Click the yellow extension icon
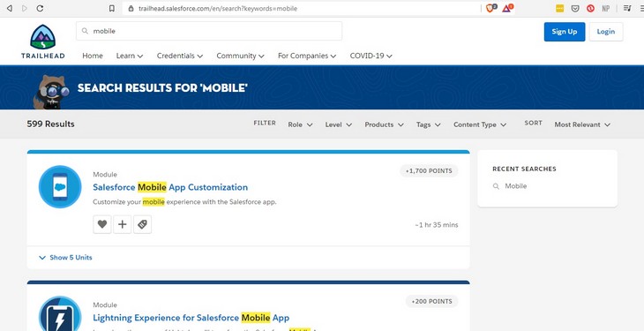 tap(559, 8)
